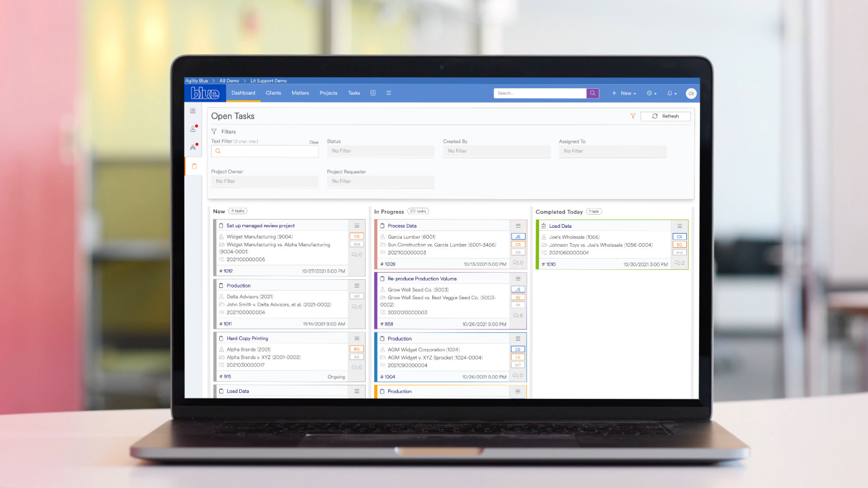Open the Created By filter dropdown
868x488 pixels.
point(496,151)
